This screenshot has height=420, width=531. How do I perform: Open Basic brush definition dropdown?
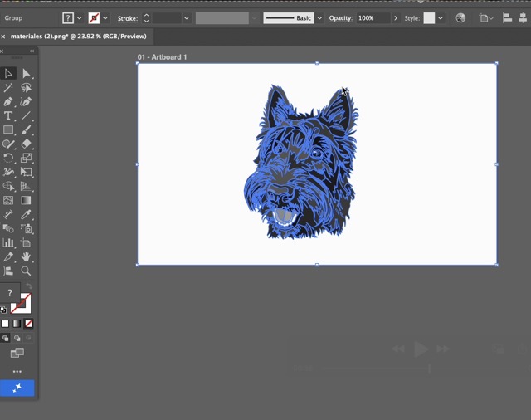point(319,18)
